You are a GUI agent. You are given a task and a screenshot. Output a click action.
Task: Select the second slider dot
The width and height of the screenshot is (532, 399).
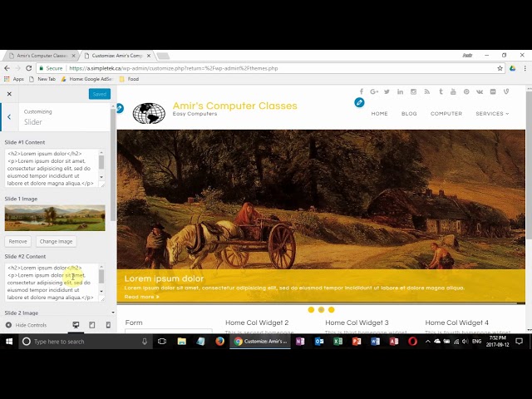(322, 309)
